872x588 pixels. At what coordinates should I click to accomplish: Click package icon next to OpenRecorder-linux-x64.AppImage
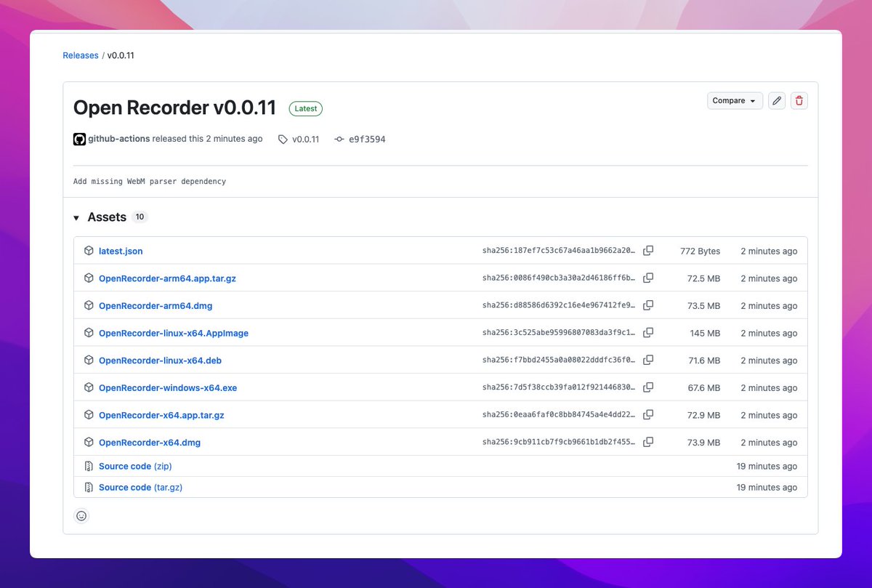tap(89, 332)
